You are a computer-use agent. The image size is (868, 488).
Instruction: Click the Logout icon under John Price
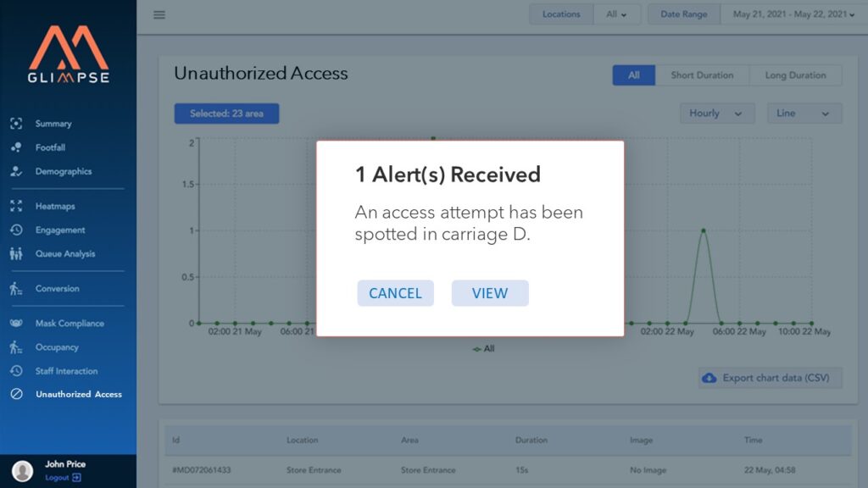pyautogui.click(x=77, y=478)
